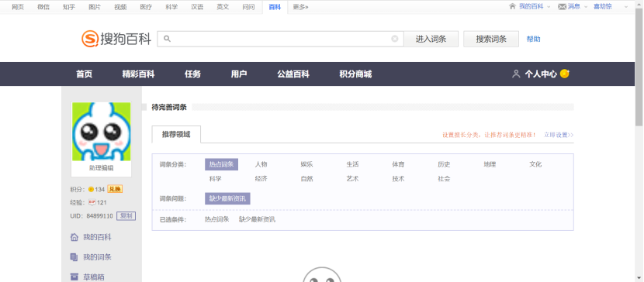The image size is (644, 282).
Task: Click the house icon for 我的百科 sidebar
Action: point(74,237)
